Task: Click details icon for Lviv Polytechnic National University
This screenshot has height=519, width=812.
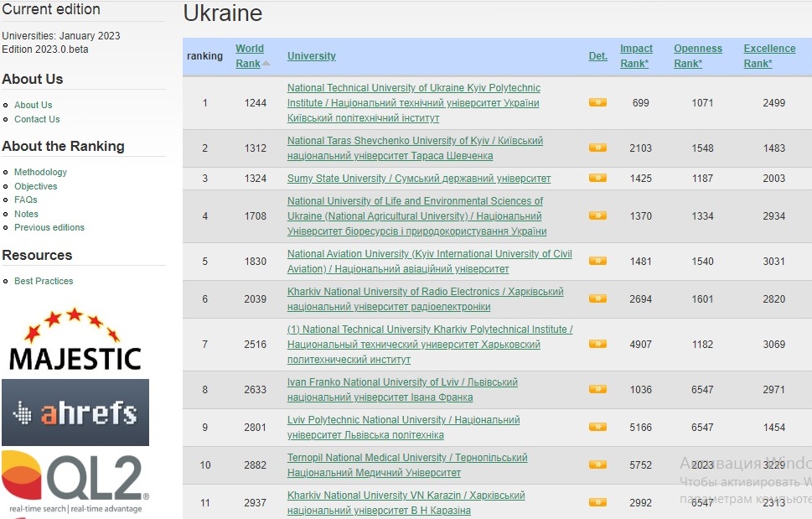Action: tap(597, 427)
